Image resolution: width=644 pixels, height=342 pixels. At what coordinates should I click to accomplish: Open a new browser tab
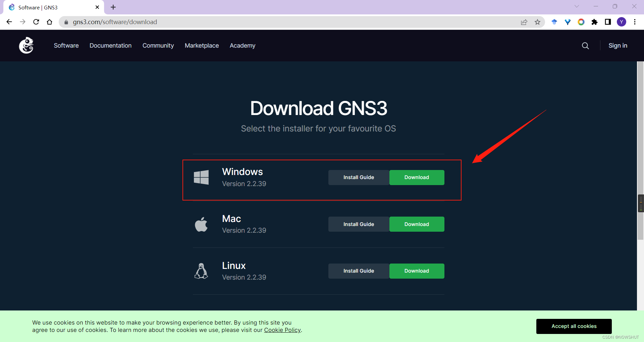coord(113,7)
